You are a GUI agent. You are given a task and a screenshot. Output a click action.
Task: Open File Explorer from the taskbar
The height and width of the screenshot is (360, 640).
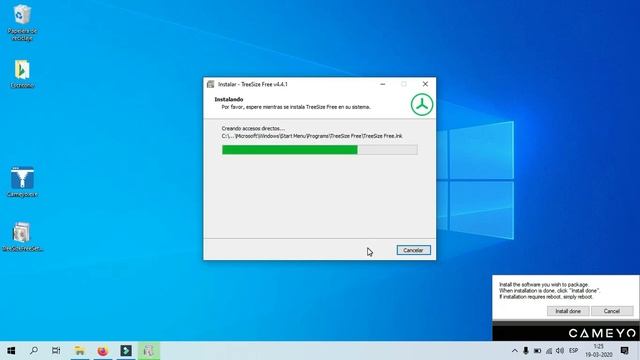point(80,351)
